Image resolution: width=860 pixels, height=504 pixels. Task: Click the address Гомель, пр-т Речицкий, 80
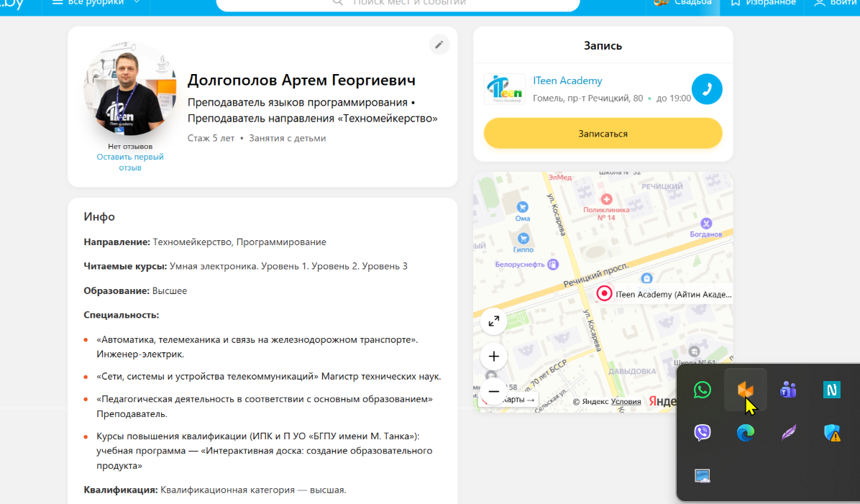[x=588, y=98]
